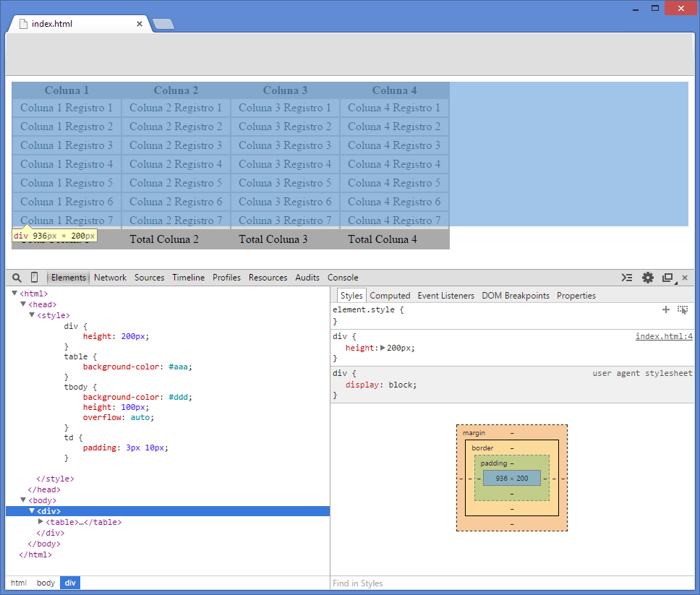Select the closing </div> tag

pos(50,533)
